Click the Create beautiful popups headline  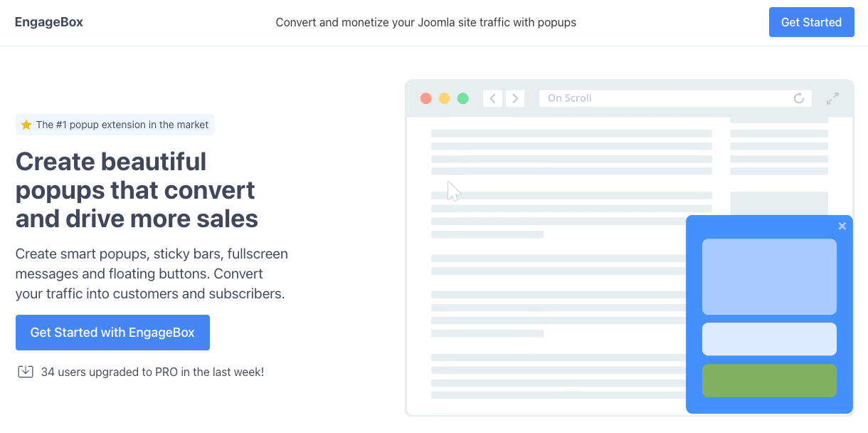click(x=137, y=190)
